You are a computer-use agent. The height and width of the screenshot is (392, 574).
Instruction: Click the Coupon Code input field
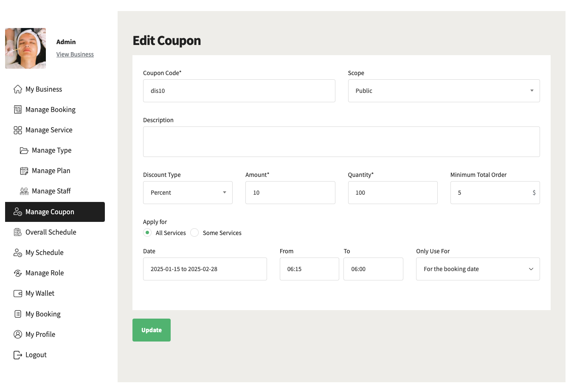point(239,91)
